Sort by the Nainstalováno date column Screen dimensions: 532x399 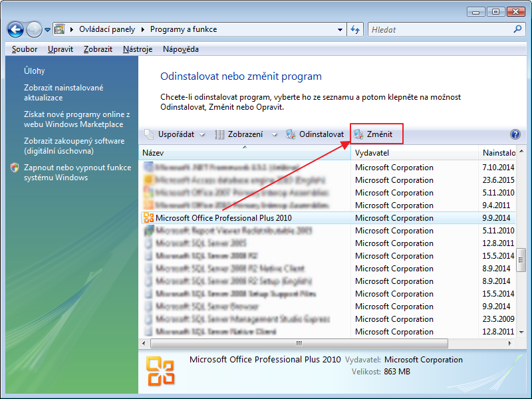pyautogui.click(x=497, y=153)
